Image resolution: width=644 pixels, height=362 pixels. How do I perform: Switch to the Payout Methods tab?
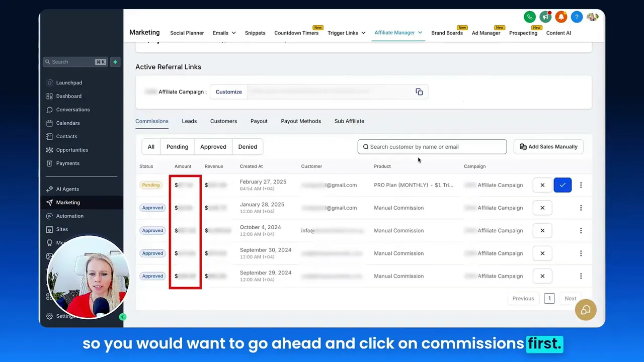[300, 121]
